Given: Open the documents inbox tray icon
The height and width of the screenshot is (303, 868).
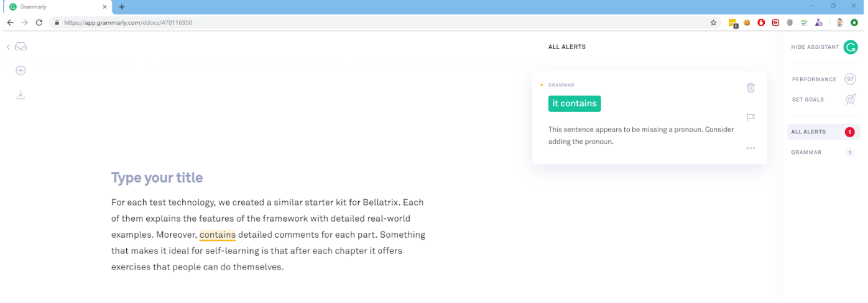Looking at the screenshot, I should click(21, 47).
